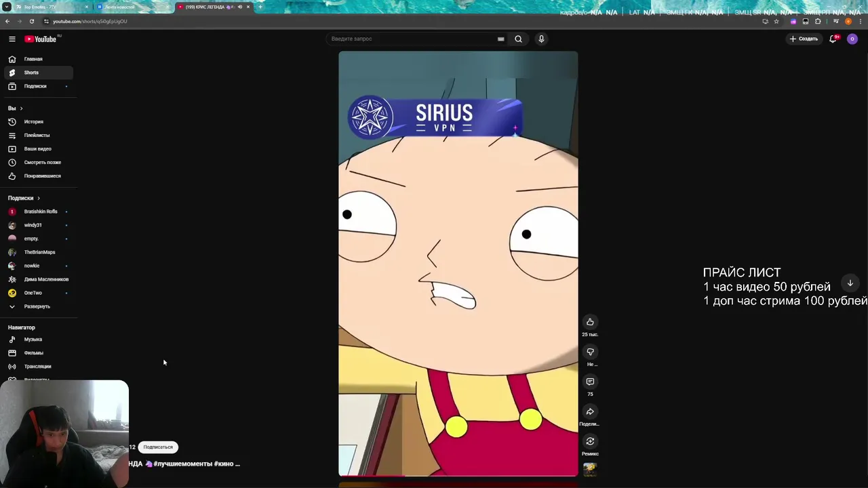Open Плейлисты in the sidebar

(38, 136)
